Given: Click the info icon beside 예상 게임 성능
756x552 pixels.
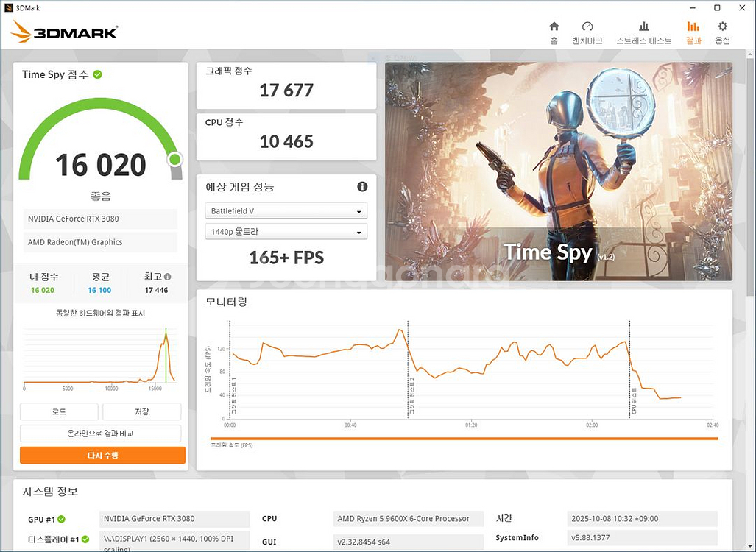Looking at the screenshot, I should coord(361,187).
